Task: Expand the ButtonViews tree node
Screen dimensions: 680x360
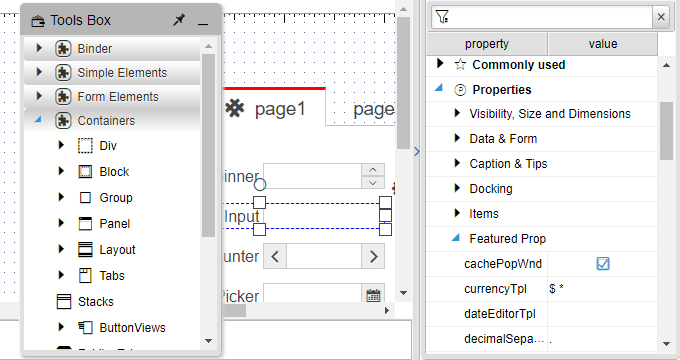Action: pos(61,327)
